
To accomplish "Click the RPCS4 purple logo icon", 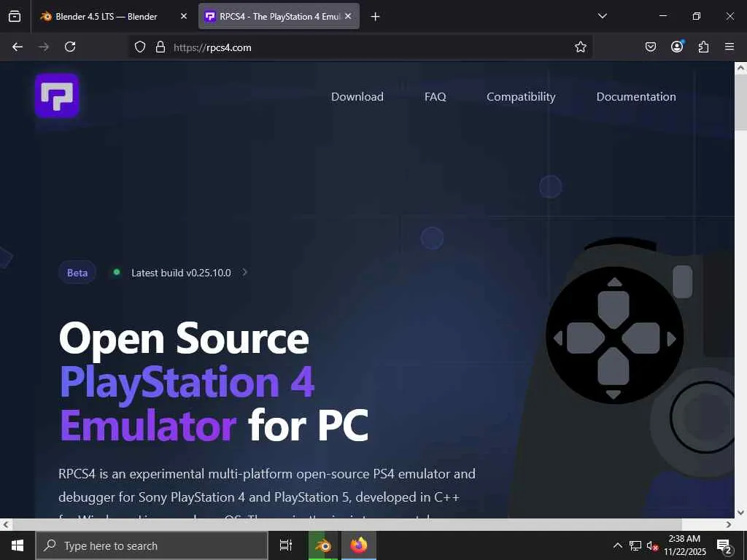I will 57,96.
